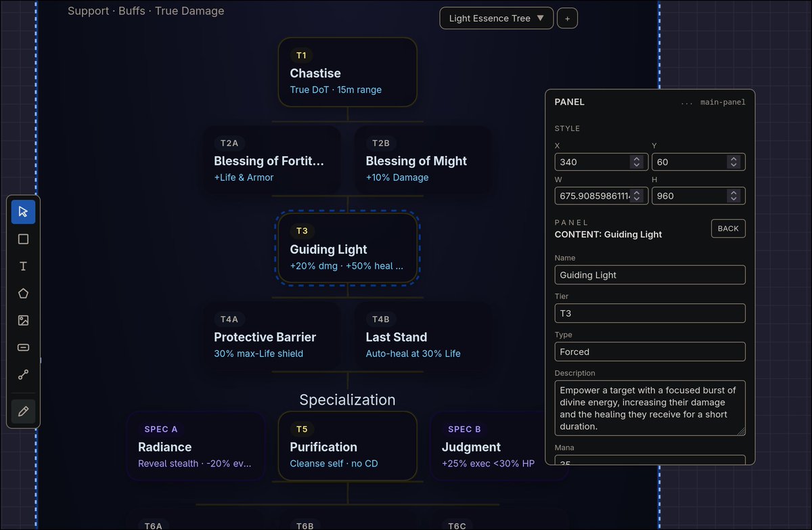The width and height of the screenshot is (812, 530).
Task: Select the Guiding Light skill node
Action: 348,248
